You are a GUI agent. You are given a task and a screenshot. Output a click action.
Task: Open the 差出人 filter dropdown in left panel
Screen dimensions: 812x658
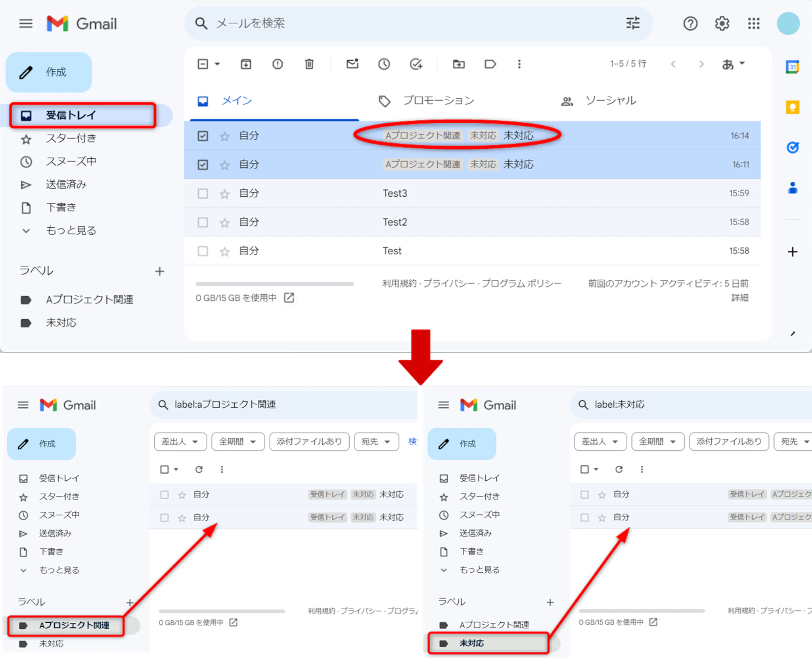180,441
